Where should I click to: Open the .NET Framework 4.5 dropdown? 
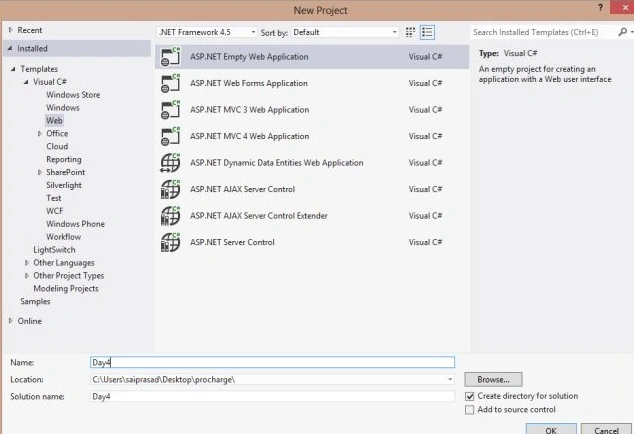tap(207, 32)
